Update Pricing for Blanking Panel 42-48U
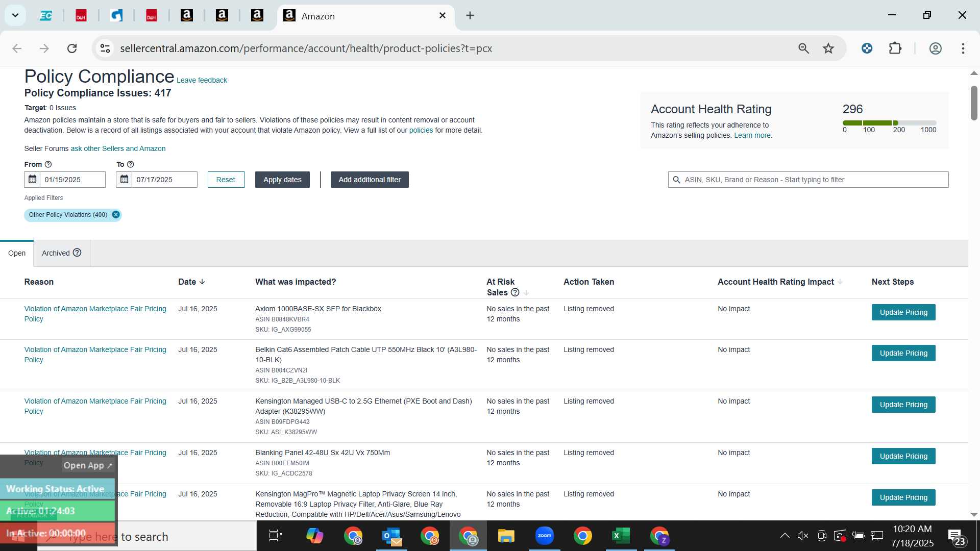This screenshot has width=980, height=551. [x=903, y=456]
